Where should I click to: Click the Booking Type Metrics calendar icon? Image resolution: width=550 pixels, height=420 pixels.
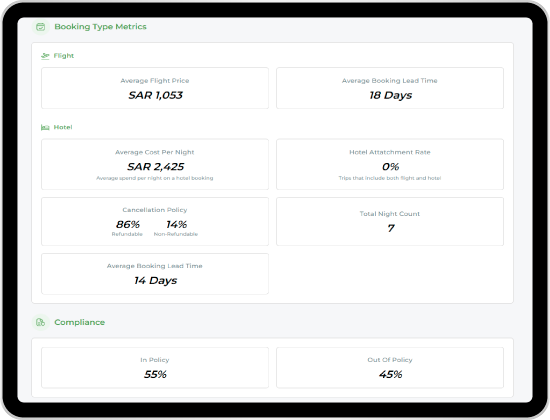coord(41,27)
